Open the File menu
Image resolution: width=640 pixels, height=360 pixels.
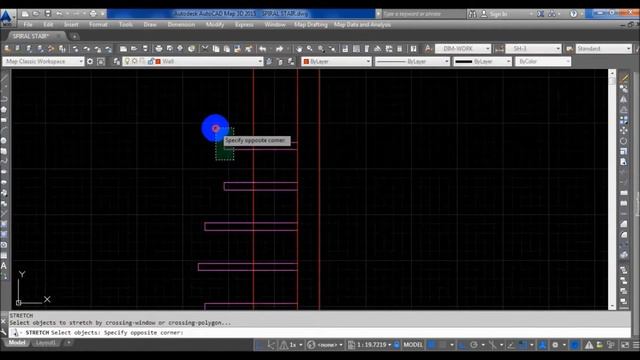(x=28, y=24)
